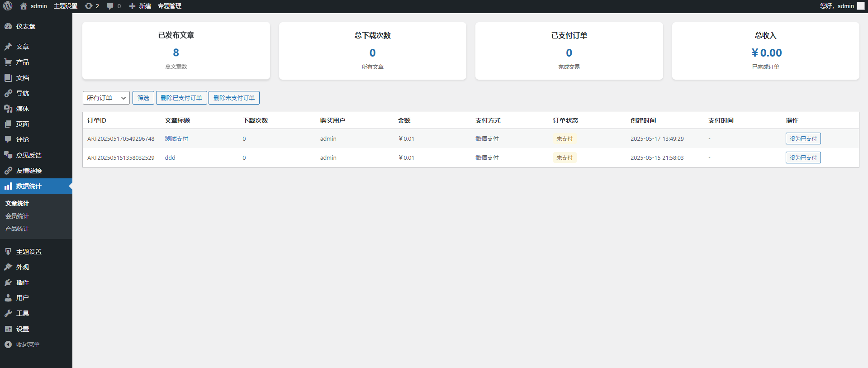This screenshot has height=368, width=868.
Task: Set the 测试支付 order as paid
Action: click(803, 139)
